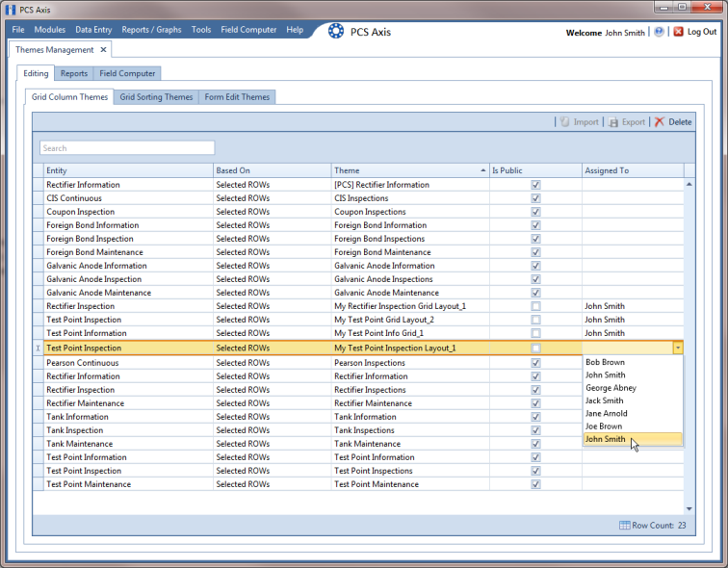Choose Joe Brown from the dropdown list
Screen dimensions: 728x568
[633, 426]
